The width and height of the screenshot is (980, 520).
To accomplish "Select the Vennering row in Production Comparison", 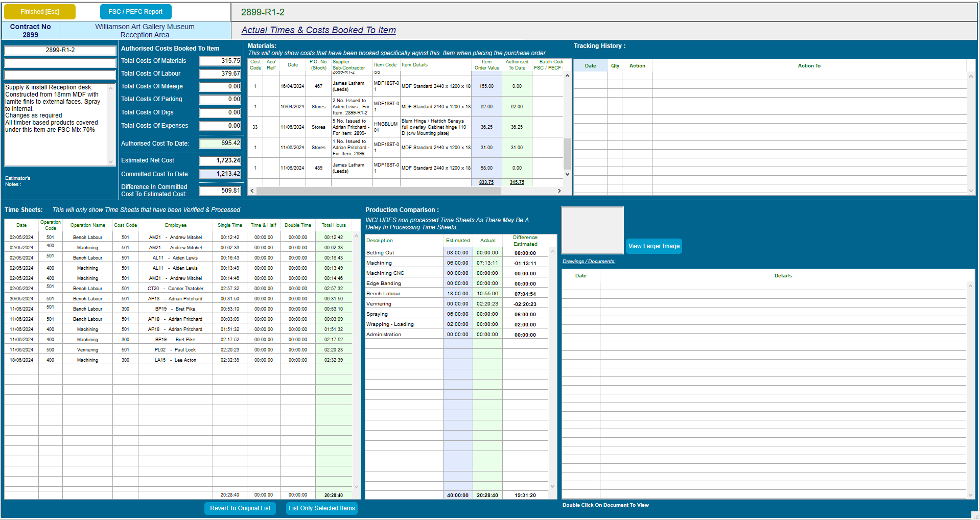I will tap(404, 303).
